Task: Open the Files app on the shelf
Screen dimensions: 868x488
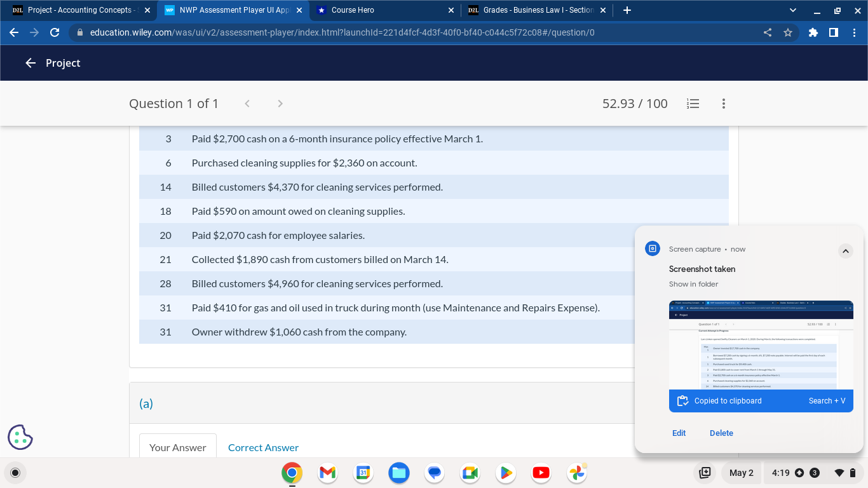Action: [398, 473]
